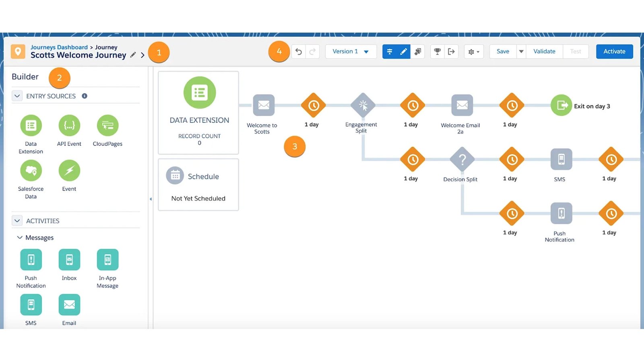Select SMS activity in Builder Messages list
The width and height of the screenshot is (644, 362).
coord(31,305)
